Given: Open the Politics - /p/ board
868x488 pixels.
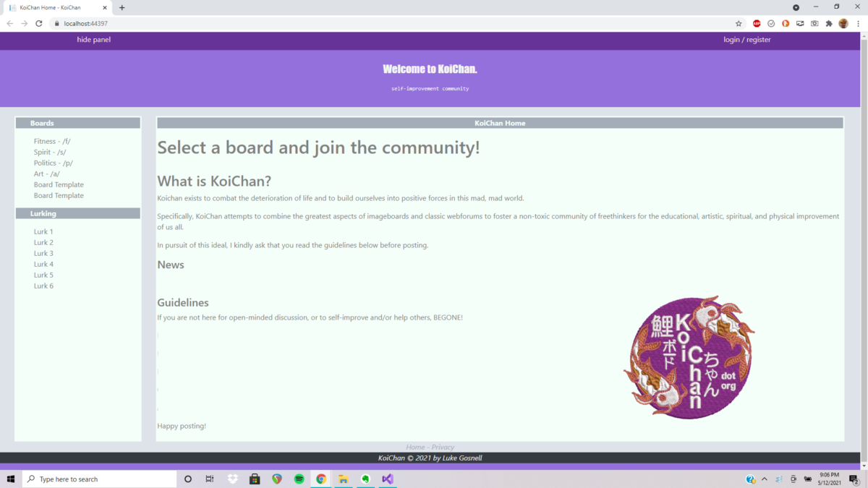Looking at the screenshot, I should pyautogui.click(x=54, y=163).
